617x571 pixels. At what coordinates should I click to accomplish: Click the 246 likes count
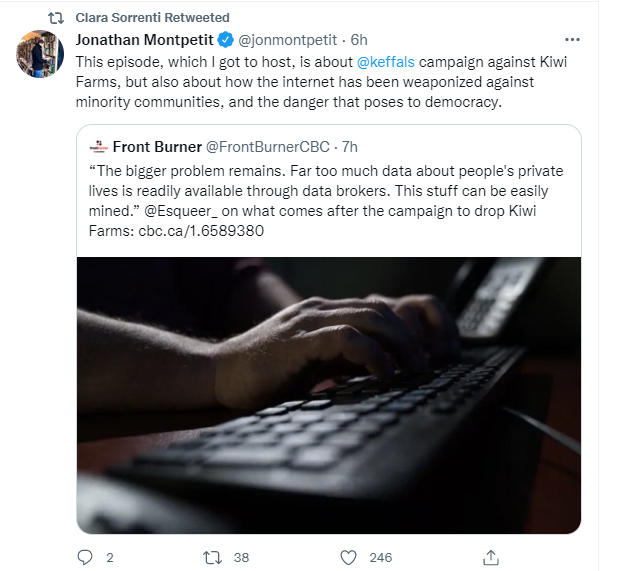[x=380, y=557]
